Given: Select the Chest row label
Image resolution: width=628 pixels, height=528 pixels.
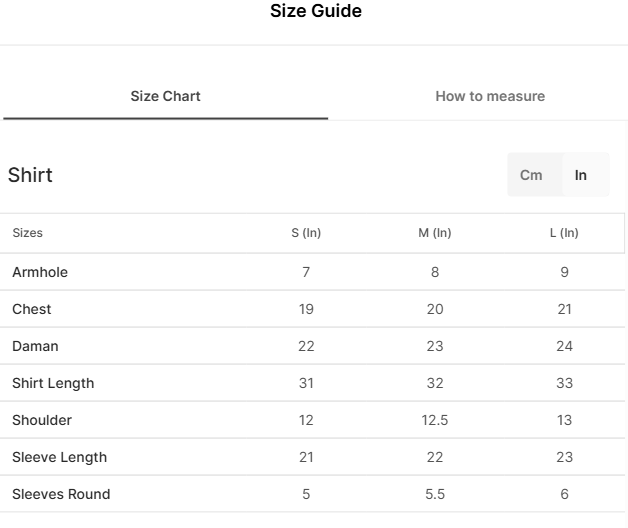Looking at the screenshot, I should pos(32,309).
